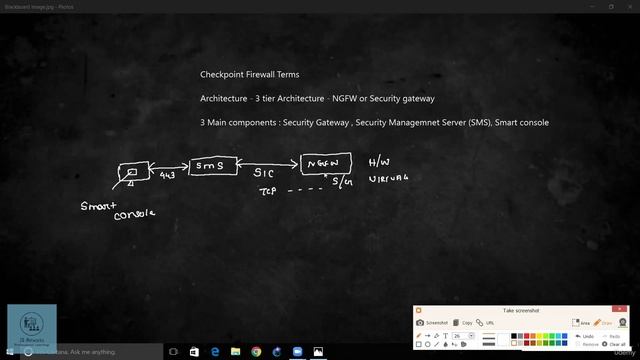Click the Screenshot camera button
Viewport: 640px width, 360px height.
click(x=432, y=322)
